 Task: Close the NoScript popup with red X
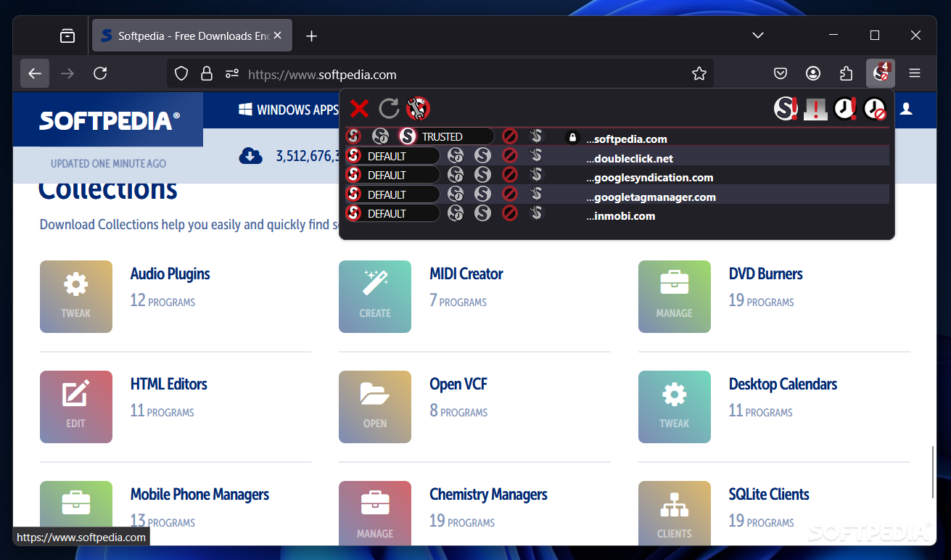(359, 109)
